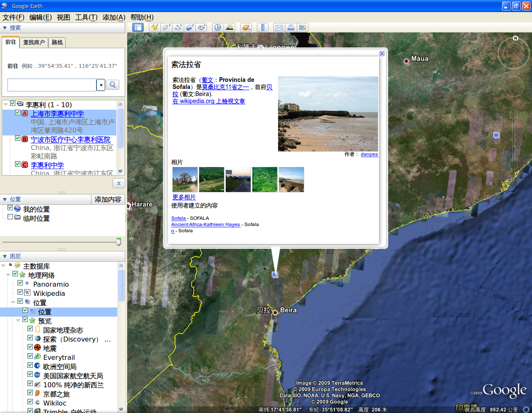
Task: Collapse the 李惠利 (1 - 10) results tree
Action: pyautogui.click(x=5, y=104)
